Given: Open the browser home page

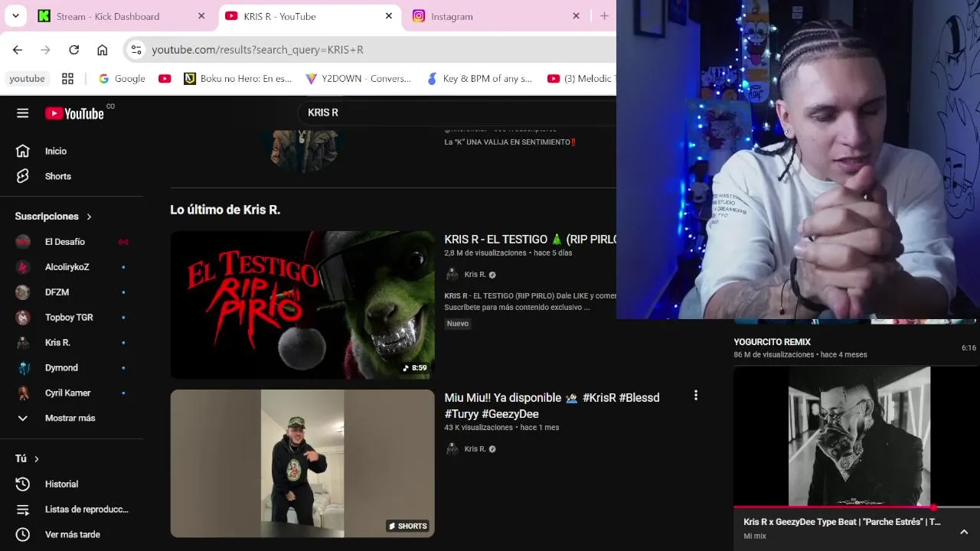Looking at the screenshot, I should [x=102, y=50].
